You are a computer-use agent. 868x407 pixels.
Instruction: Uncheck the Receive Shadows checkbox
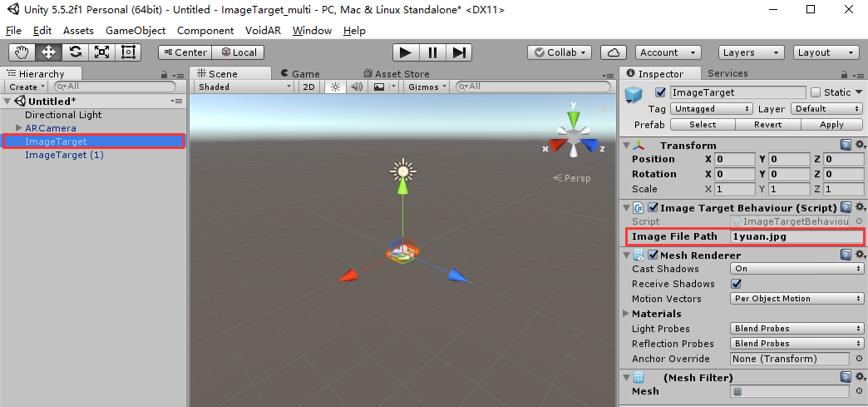click(x=736, y=283)
